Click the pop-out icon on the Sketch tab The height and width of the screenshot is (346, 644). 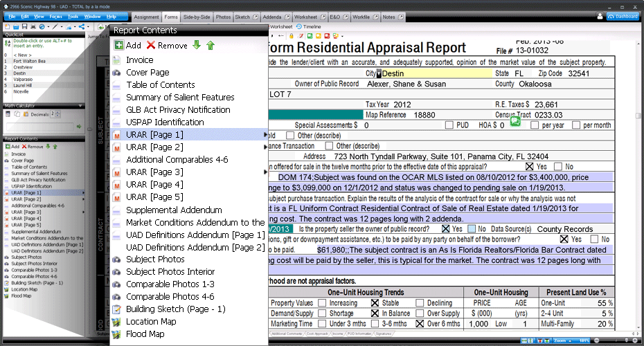256,17
